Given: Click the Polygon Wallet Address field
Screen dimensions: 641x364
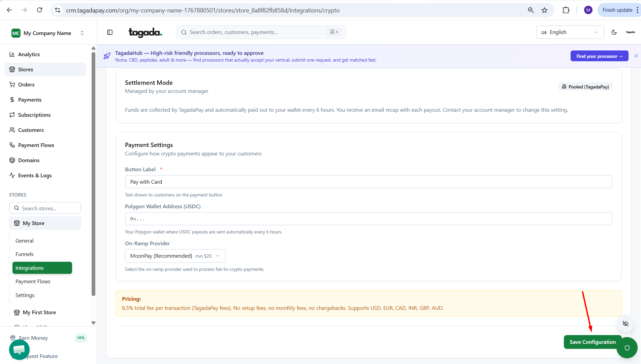Looking at the screenshot, I should [x=368, y=219].
